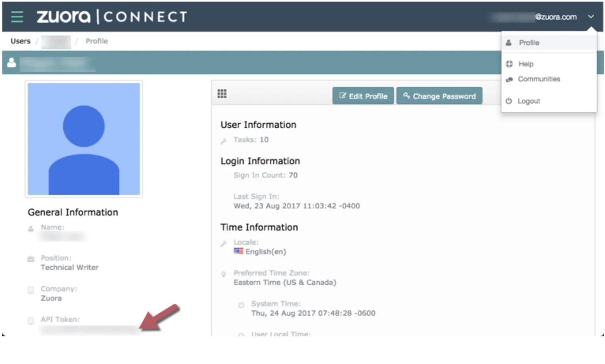
Task: Click the wrench icon beside Locale
Action: [x=224, y=243]
